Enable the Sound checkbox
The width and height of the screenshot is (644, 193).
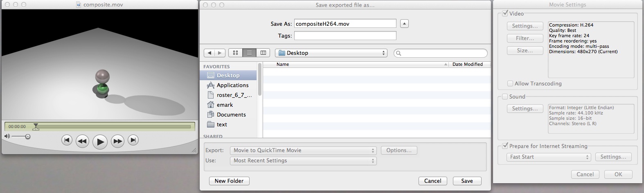point(505,96)
